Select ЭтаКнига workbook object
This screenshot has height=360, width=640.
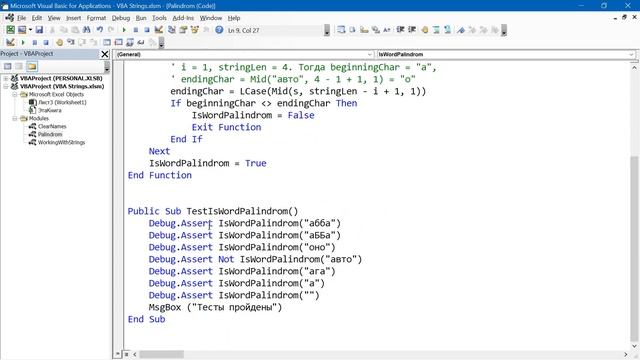click(49, 110)
